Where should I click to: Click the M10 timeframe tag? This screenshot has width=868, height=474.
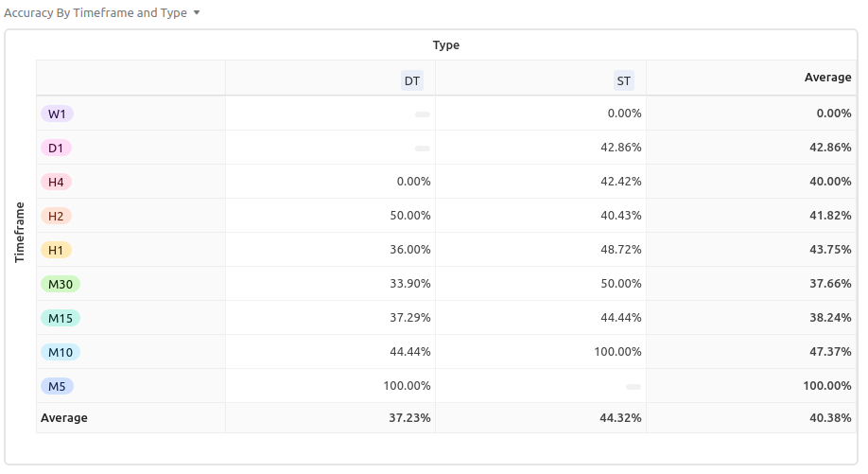[60, 352]
